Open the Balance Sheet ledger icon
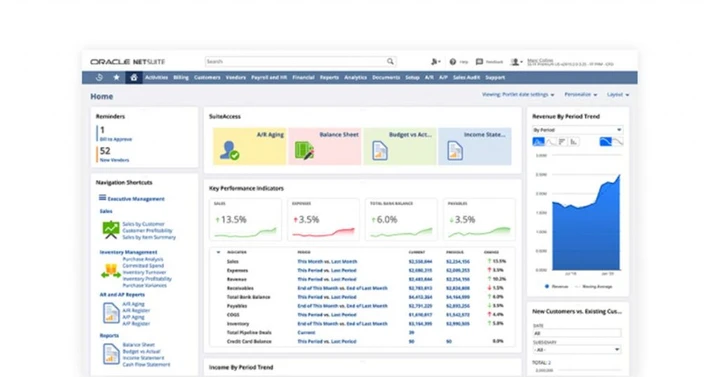Viewport: 720px width, 377px height. [304, 151]
